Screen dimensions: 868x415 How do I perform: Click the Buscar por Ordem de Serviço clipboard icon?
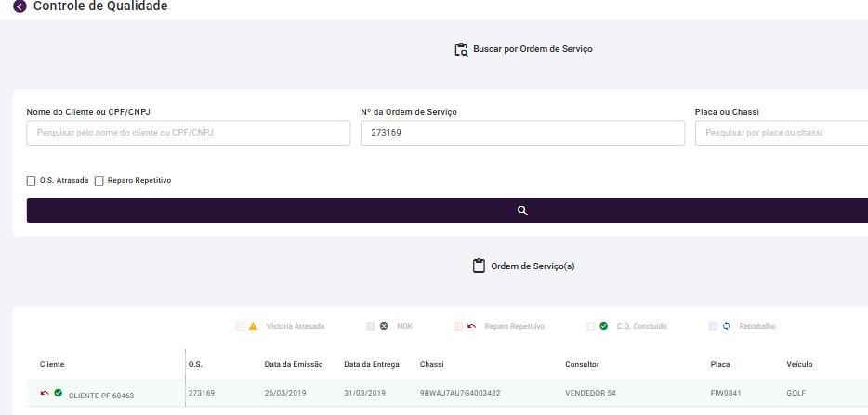tap(461, 49)
